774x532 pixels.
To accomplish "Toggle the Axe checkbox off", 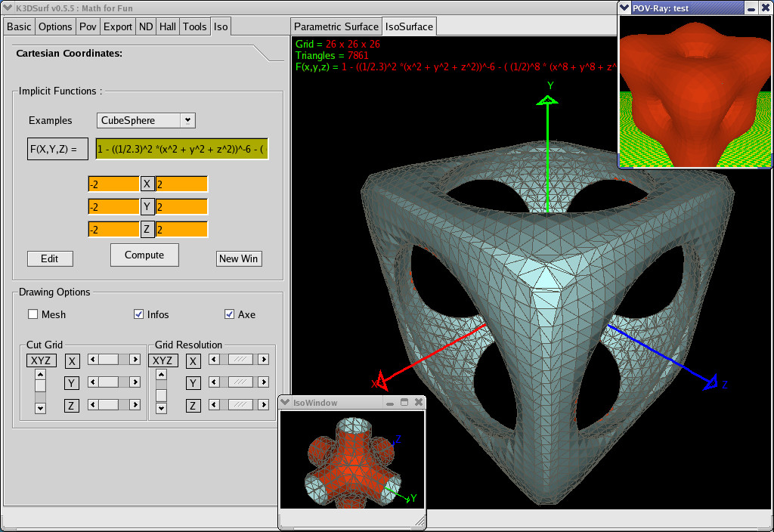I will coord(230,314).
